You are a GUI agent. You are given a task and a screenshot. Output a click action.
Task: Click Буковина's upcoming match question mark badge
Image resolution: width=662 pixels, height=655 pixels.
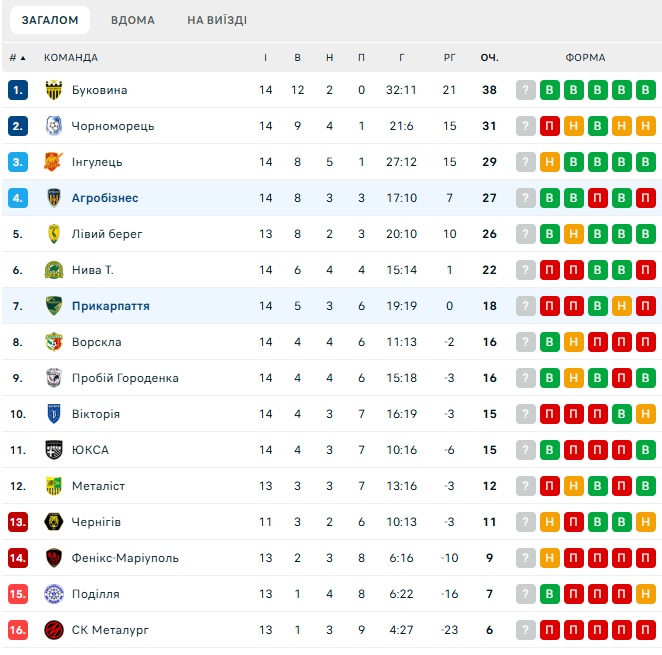click(x=526, y=90)
